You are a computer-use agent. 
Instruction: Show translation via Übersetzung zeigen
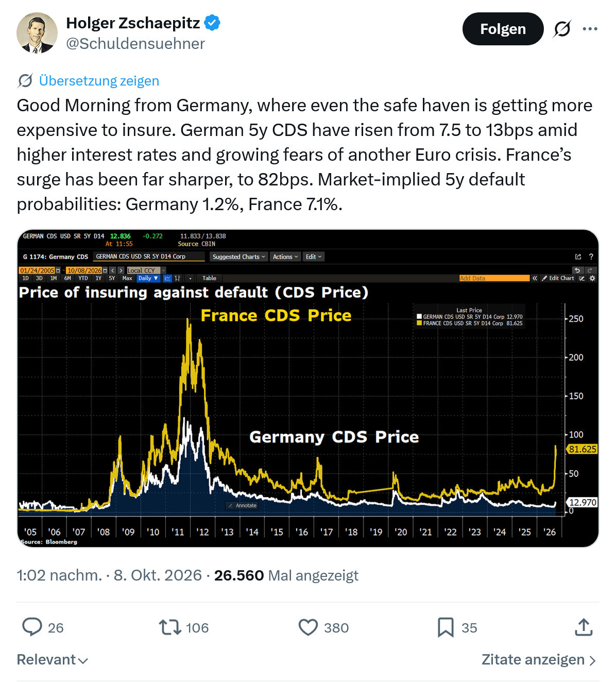point(99,80)
